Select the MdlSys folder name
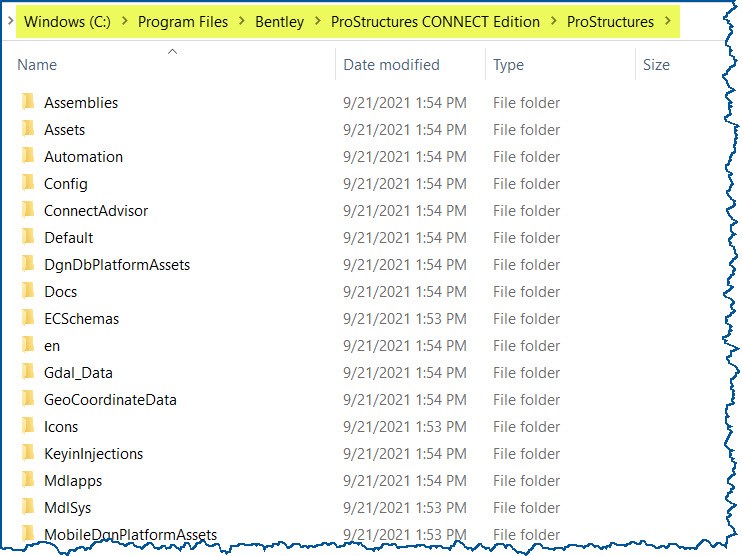This screenshot has width=742, height=556. pos(67,507)
